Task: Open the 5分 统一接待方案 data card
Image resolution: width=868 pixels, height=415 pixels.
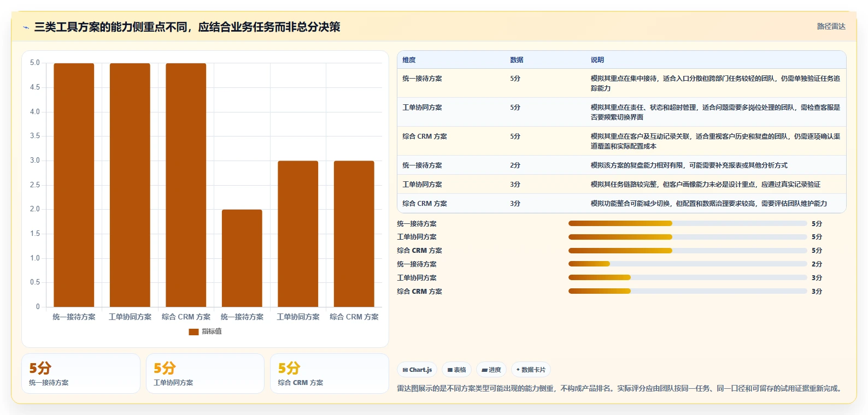Action: click(81, 373)
